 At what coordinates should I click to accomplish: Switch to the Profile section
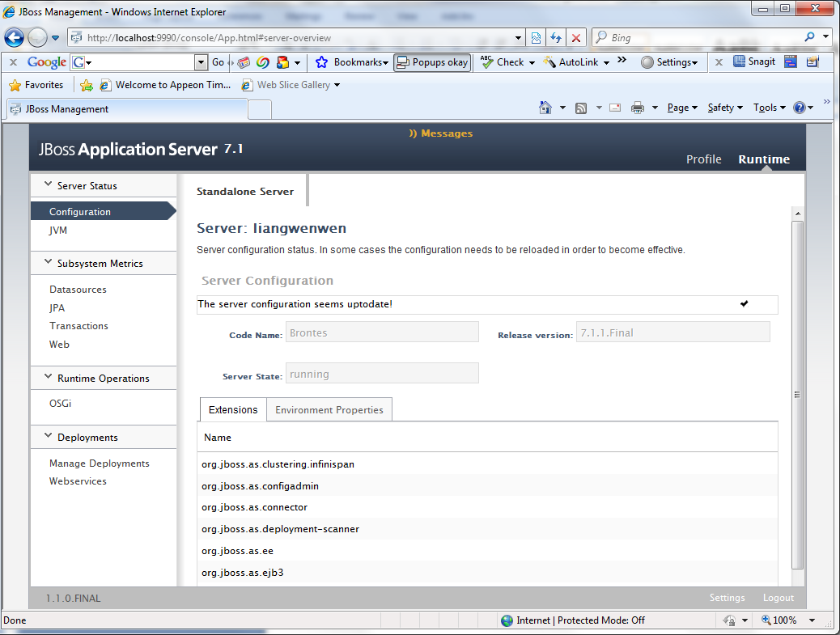coord(703,159)
